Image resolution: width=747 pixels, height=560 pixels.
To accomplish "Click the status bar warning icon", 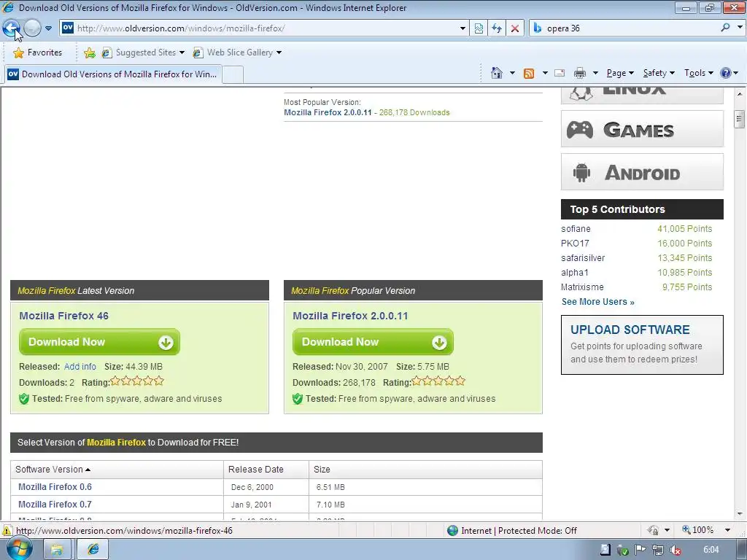I will coord(7,531).
